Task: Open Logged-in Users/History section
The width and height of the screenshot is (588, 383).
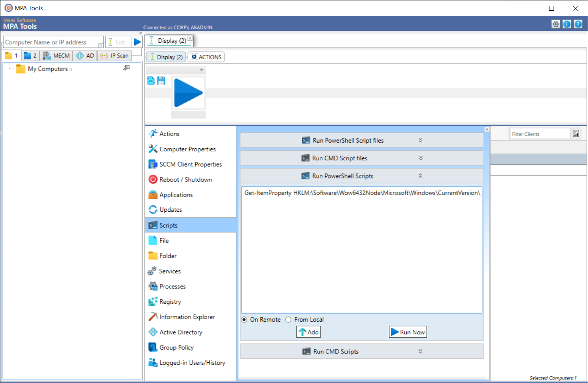Action: [x=190, y=363]
